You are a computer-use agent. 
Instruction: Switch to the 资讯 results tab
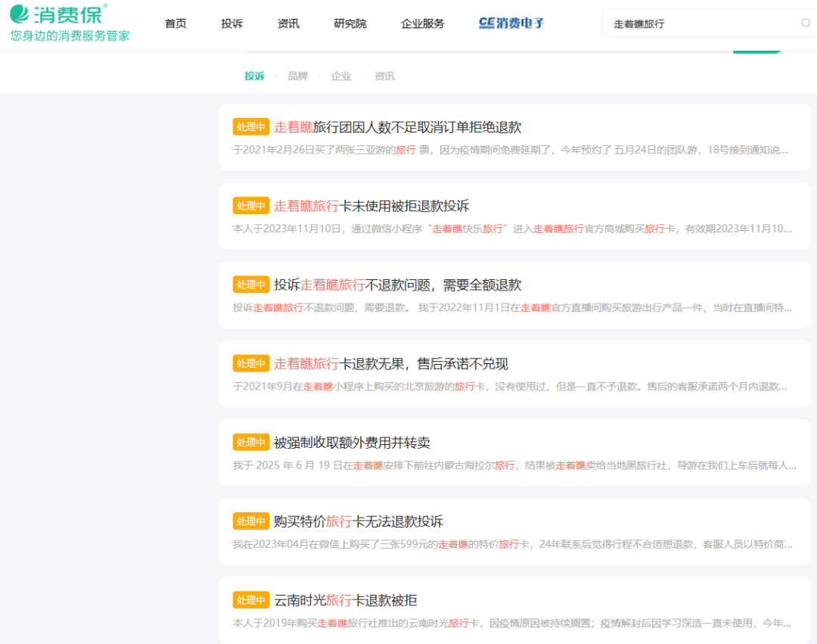(x=384, y=76)
